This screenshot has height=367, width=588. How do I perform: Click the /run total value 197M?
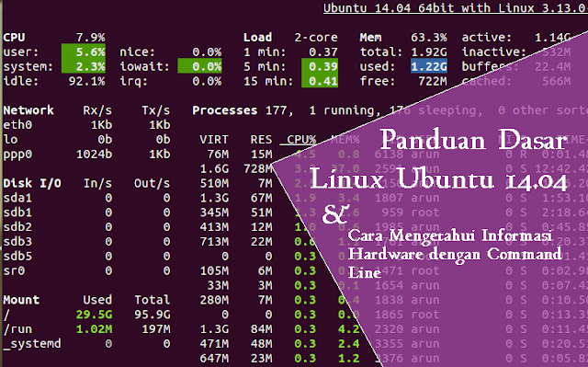point(156,329)
